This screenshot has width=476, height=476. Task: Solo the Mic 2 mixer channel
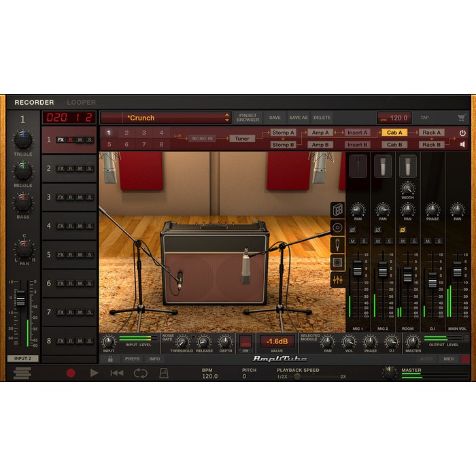point(389,241)
